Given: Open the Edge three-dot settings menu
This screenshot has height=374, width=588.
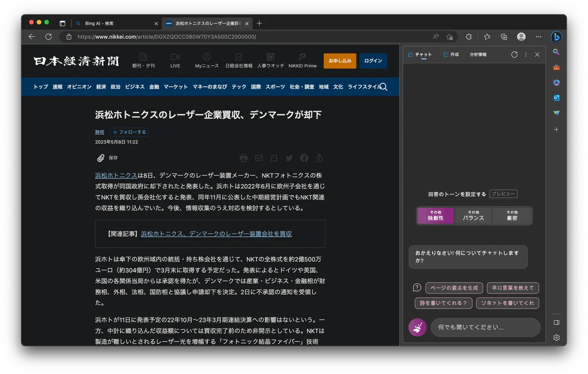Looking at the screenshot, I should click(539, 37).
